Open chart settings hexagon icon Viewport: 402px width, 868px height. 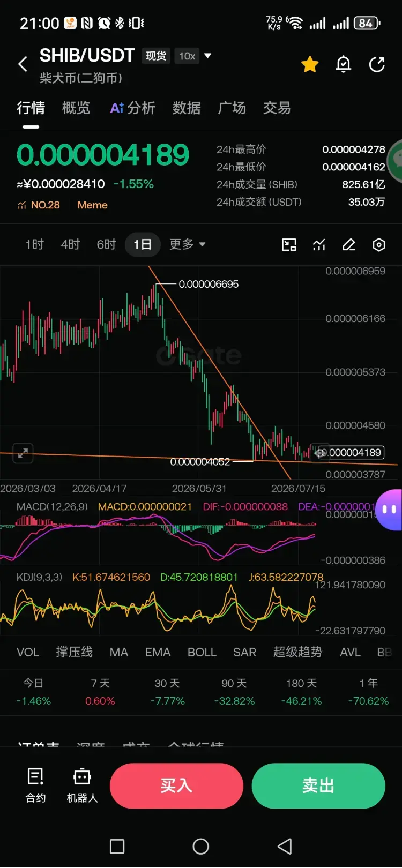coord(379,245)
